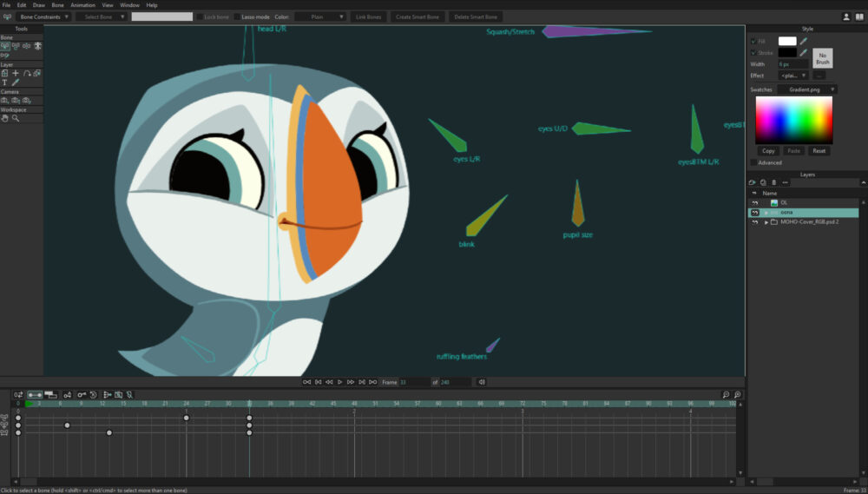The image size is (868, 494).
Task: Select the Hand pan workspace tool
Action: pyautogui.click(x=5, y=118)
